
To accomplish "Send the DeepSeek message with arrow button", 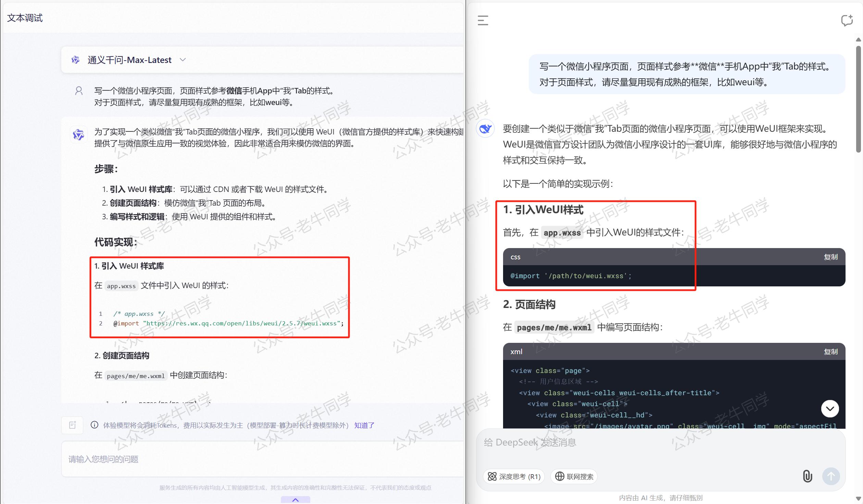I will coord(831,476).
